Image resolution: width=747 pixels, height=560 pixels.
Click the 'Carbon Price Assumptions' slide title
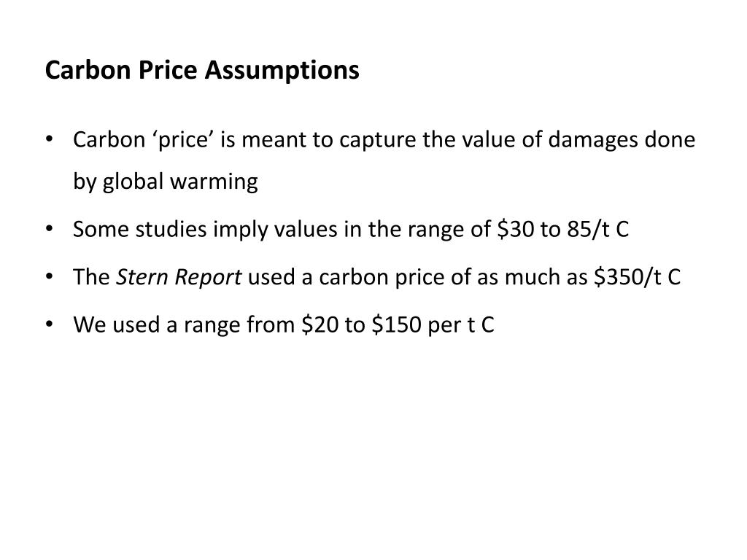(202, 71)
